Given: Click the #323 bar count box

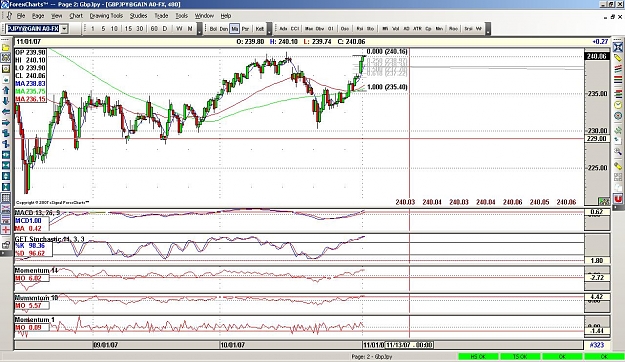Looking at the screenshot, I should [597, 345].
